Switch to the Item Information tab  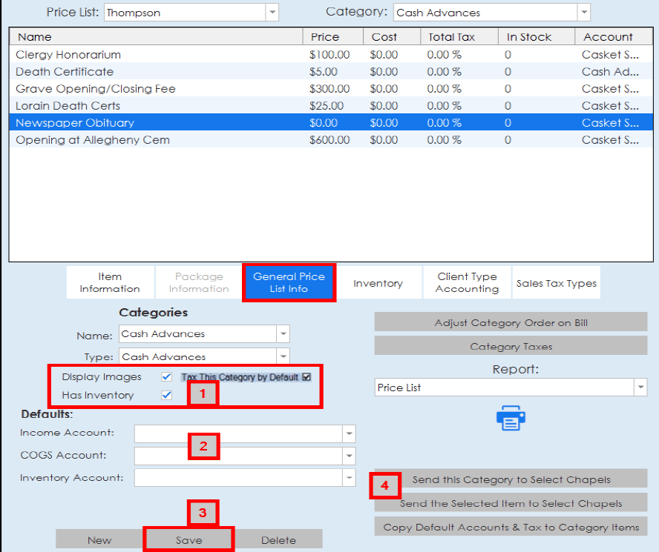(x=110, y=283)
